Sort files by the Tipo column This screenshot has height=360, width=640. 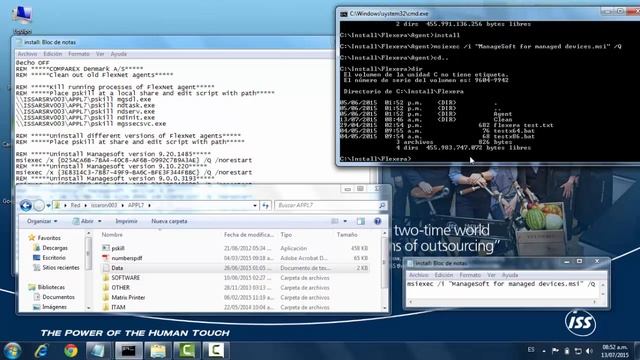click(286, 235)
